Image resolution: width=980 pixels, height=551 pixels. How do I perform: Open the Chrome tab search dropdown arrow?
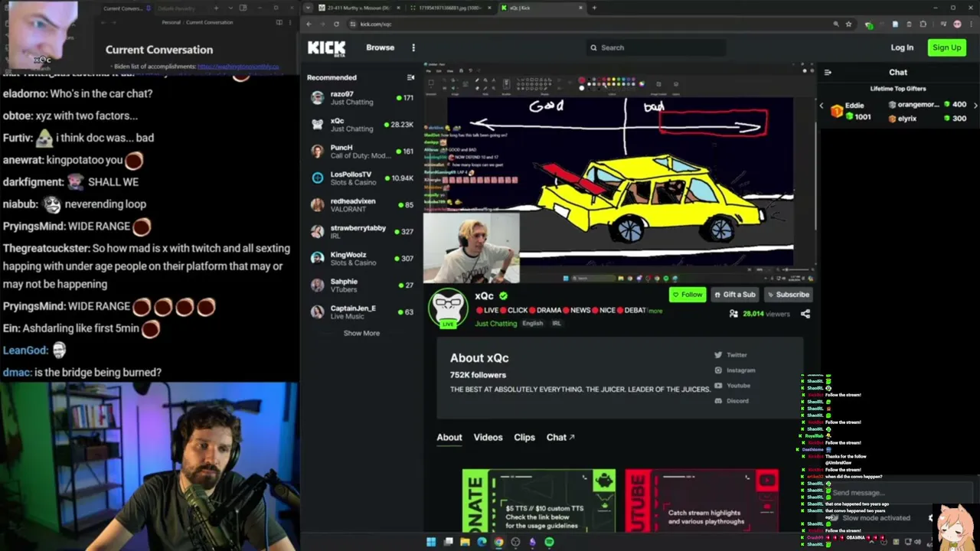[308, 8]
